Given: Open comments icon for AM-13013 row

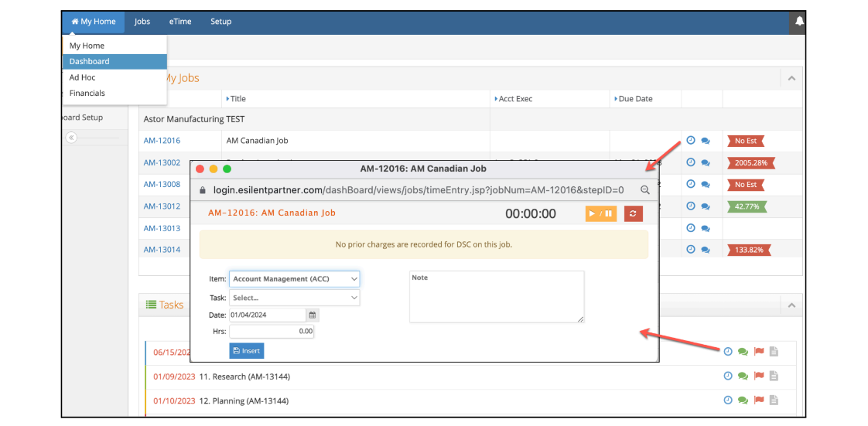Looking at the screenshot, I should coord(706,228).
